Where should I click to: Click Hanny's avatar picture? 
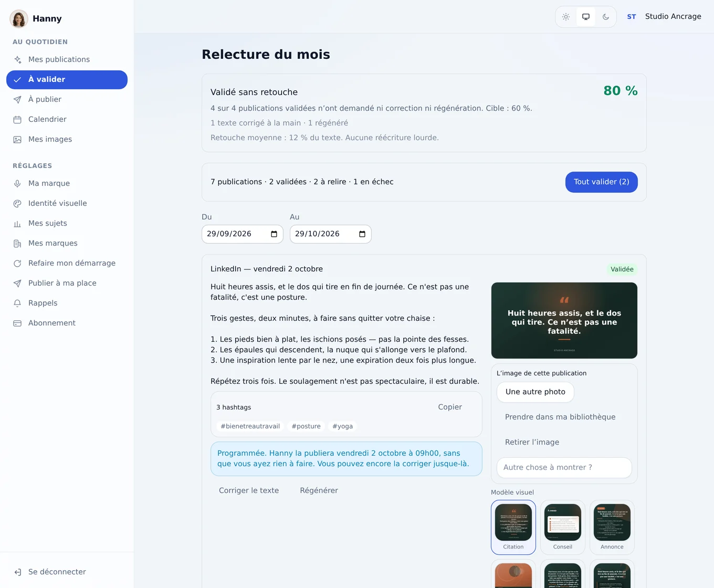[19, 18]
